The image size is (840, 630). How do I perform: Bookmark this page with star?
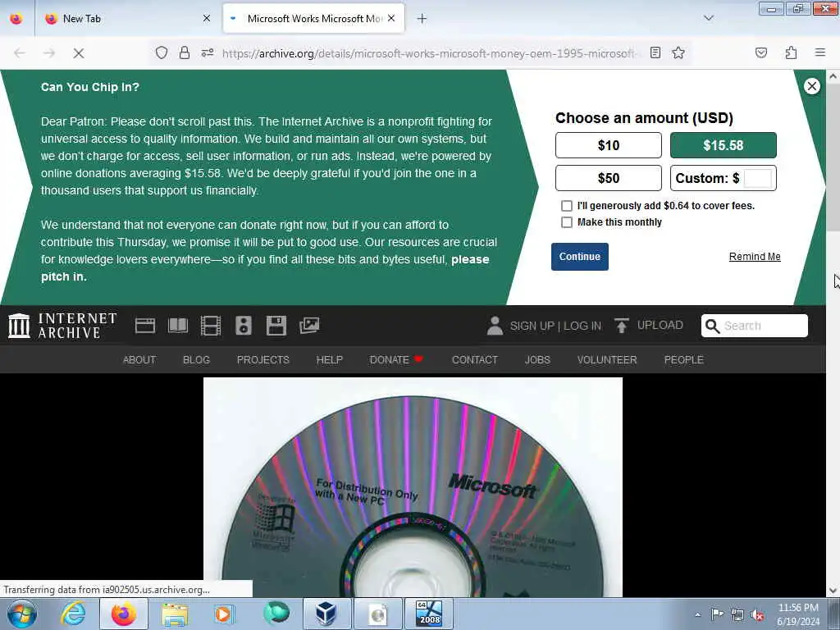[x=678, y=52]
